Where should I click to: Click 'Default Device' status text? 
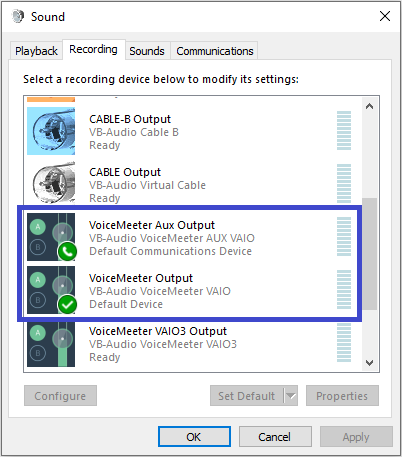click(126, 304)
